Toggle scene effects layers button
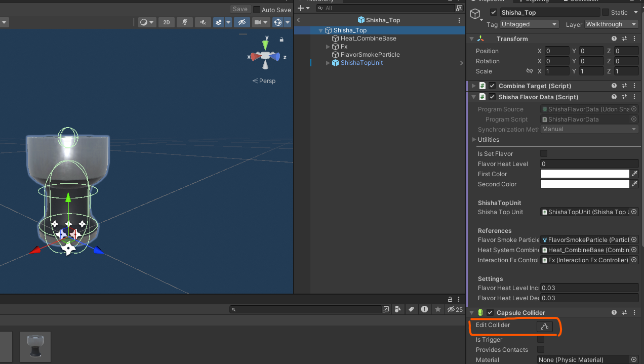The height and width of the screenshot is (364, 644). pyautogui.click(x=219, y=22)
